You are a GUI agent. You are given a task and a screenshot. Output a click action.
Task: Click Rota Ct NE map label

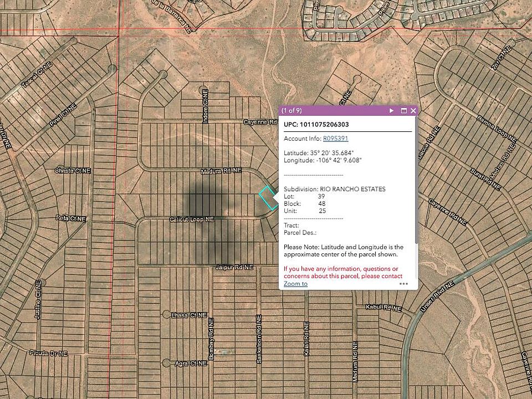71,219
